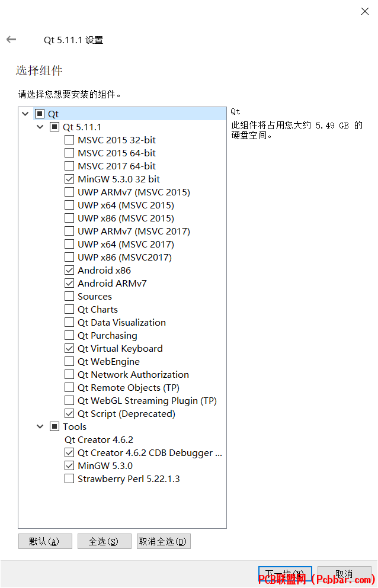Check MSVC 2015 32-bit
This screenshot has width=378, height=588.
[69, 140]
